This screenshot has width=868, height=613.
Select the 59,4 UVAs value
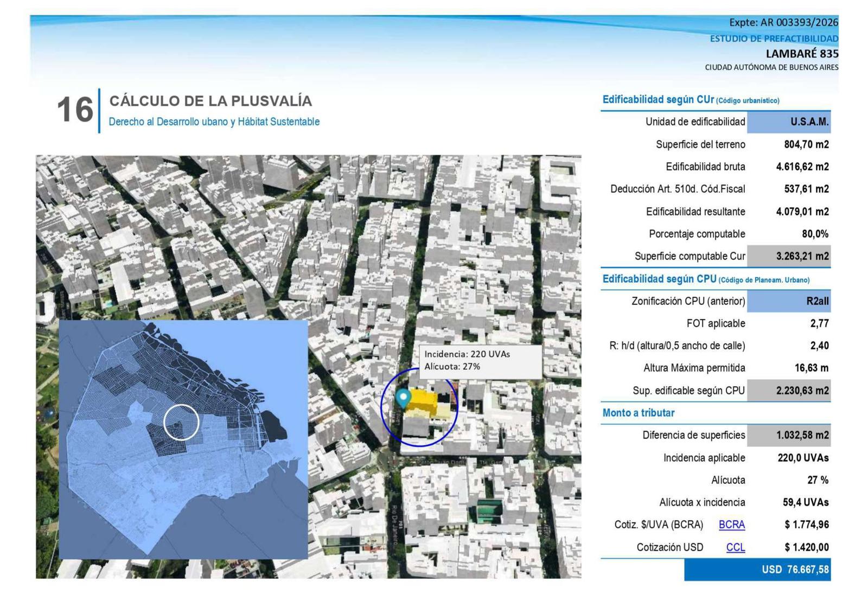[806, 502]
